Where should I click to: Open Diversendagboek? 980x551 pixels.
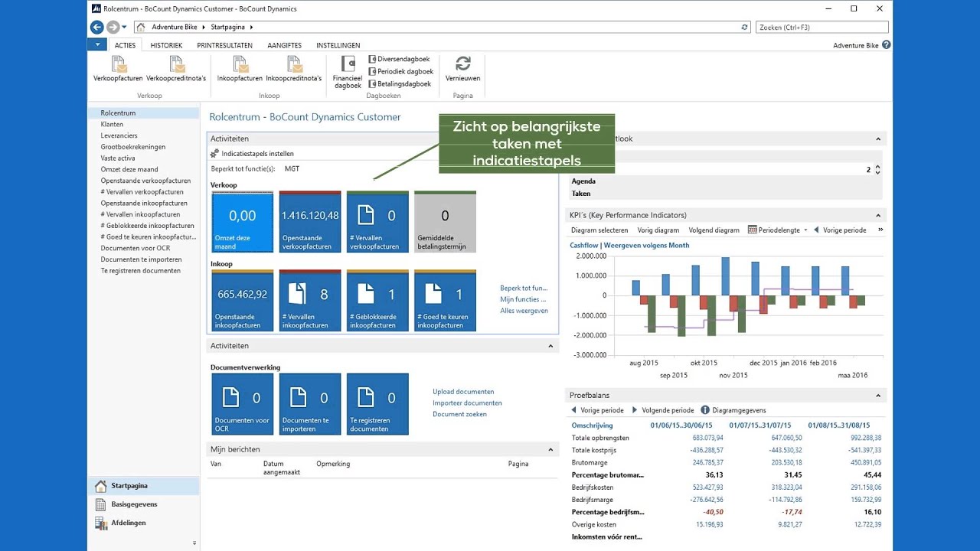tap(399, 59)
